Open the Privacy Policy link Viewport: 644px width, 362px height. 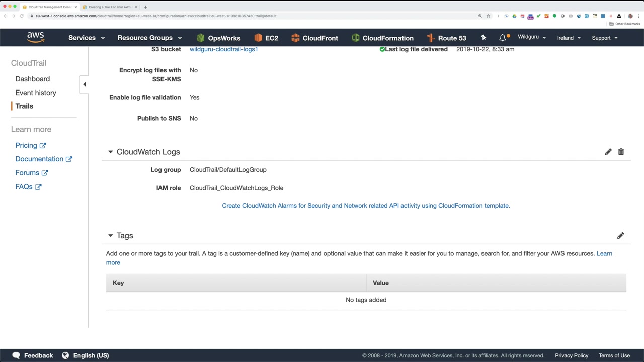pos(572,355)
